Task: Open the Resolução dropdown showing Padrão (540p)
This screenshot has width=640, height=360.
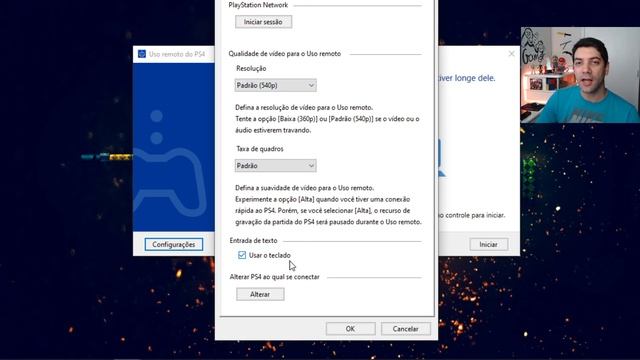Action: (x=276, y=85)
